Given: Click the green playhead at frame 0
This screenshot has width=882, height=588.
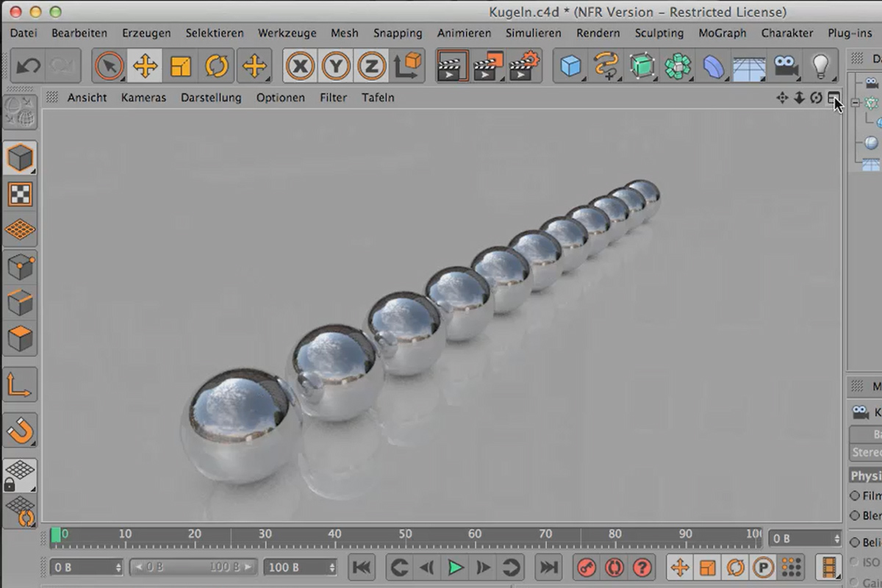Looking at the screenshot, I should 56,535.
